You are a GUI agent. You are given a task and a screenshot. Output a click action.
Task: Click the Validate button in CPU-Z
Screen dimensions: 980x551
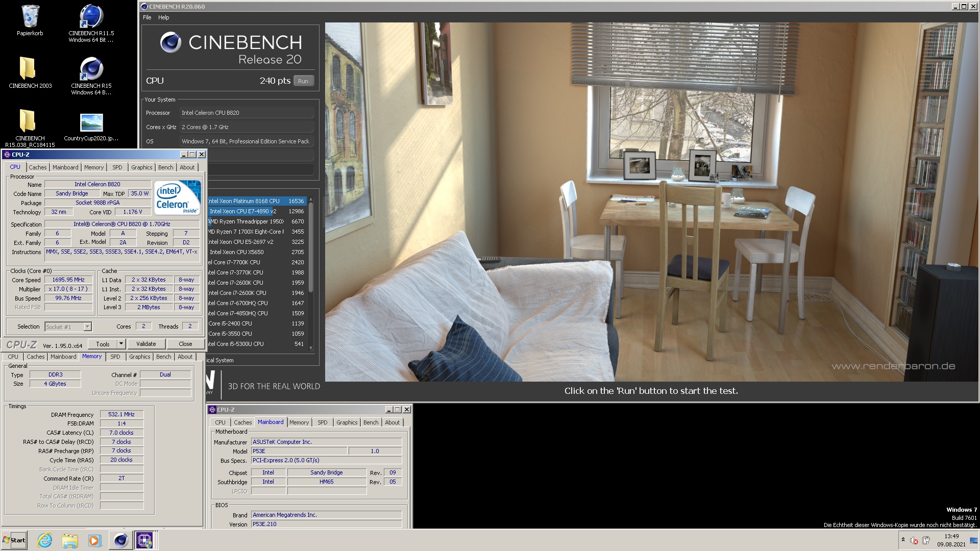(x=146, y=344)
